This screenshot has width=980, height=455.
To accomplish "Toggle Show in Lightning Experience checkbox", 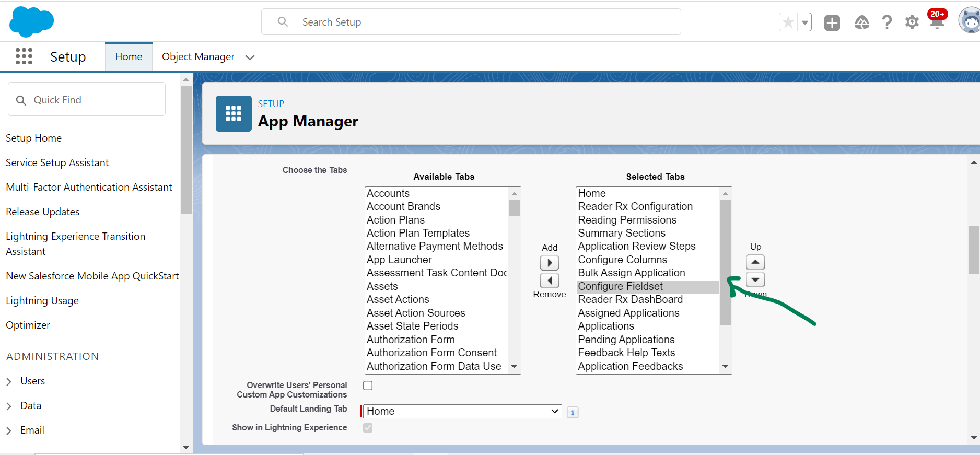I will click(x=368, y=428).
